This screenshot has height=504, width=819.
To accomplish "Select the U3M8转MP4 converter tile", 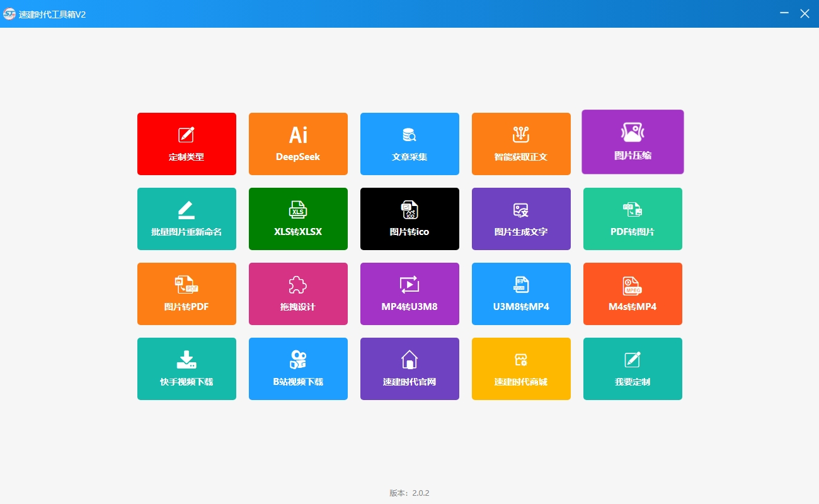I will click(521, 294).
